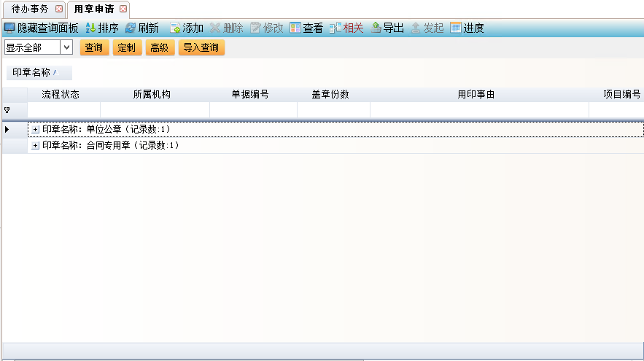Expand the 单位公章 group
Viewport: 644px width, 361px height.
pyautogui.click(x=35, y=129)
